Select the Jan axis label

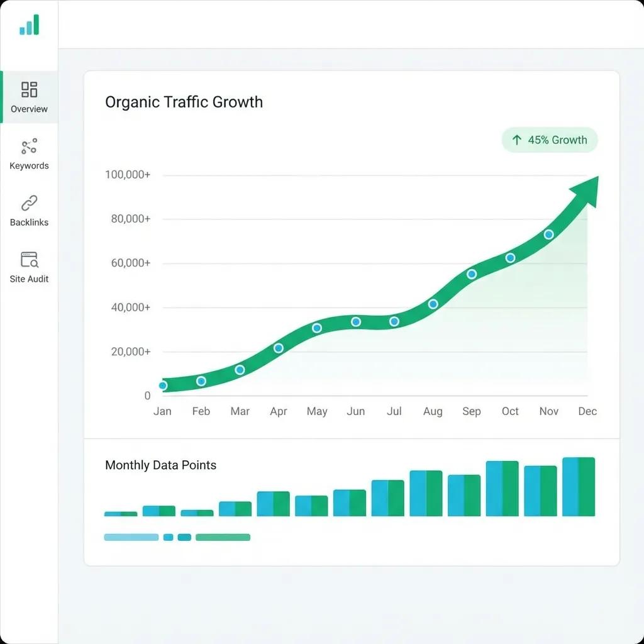[x=162, y=411]
